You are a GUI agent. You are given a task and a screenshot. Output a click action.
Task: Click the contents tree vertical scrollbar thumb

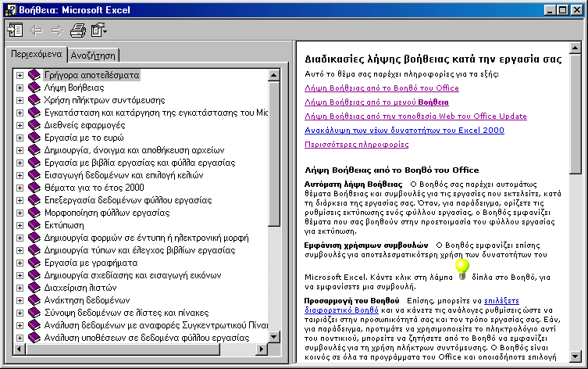[274, 154]
